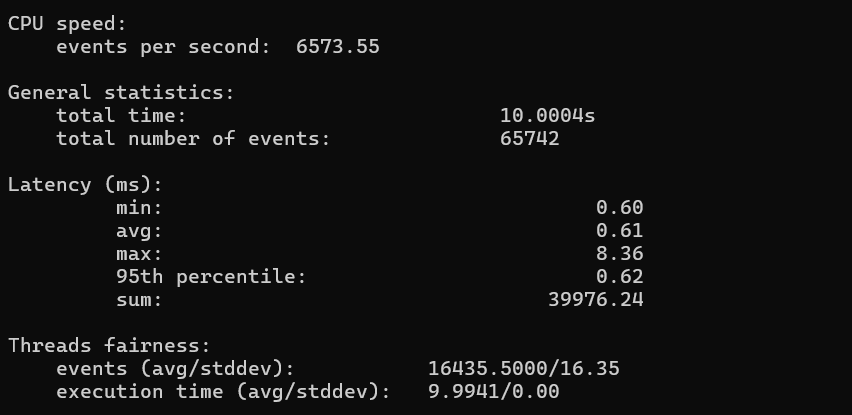852x415 pixels.
Task: Click the "Threads fairness:" heading
Action: click(x=109, y=345)
